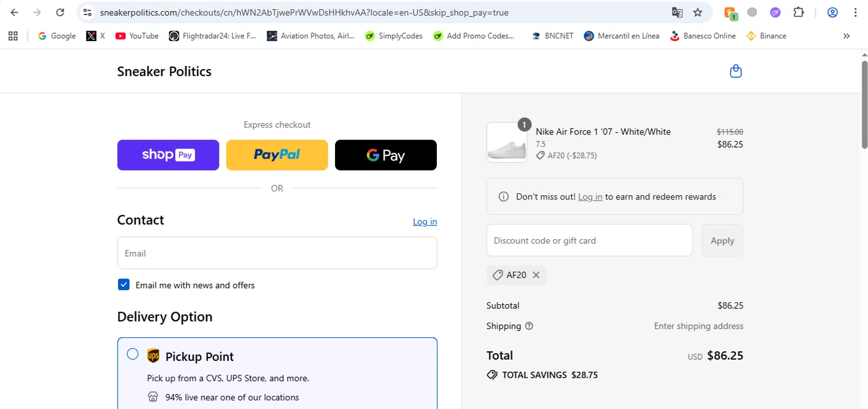
Task: Go back to the previous page
Action: click(14, 12)
